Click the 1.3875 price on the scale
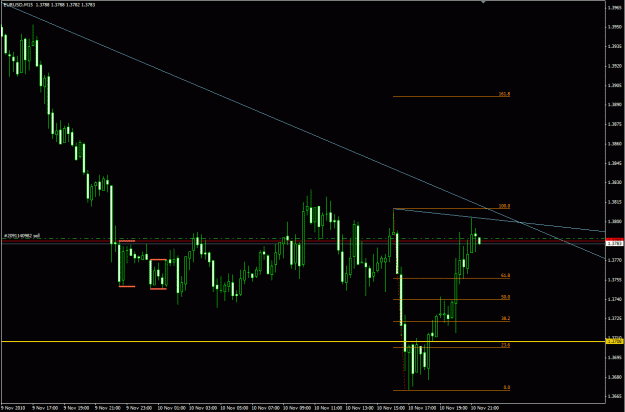625x412 pixels. (x=615, y=124)
